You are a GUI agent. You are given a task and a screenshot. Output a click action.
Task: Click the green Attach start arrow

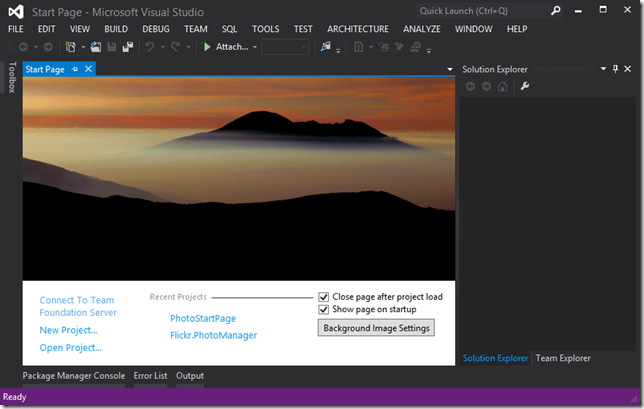coord(207,47)
